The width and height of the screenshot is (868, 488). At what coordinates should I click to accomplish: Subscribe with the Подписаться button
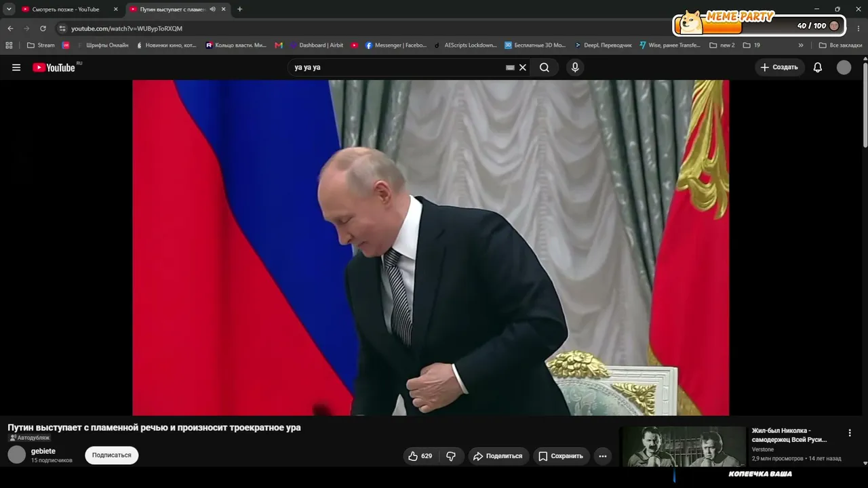[x=112, y=455]
